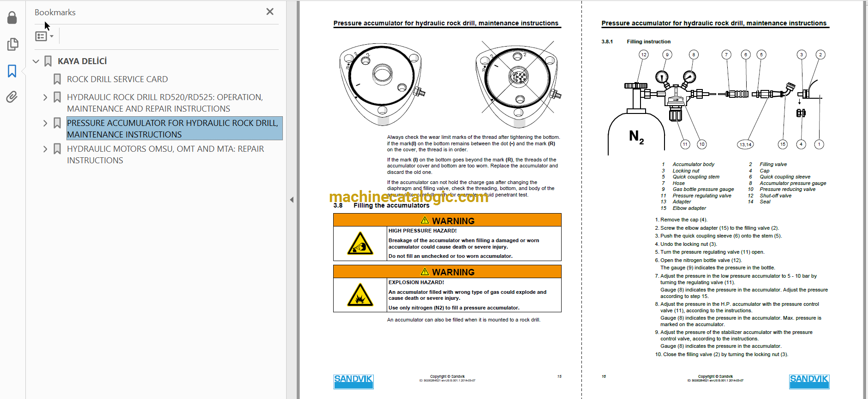
Task: Click the bookmark icon beside KAYA DELİCİ
Action: (x=48, y=61)
